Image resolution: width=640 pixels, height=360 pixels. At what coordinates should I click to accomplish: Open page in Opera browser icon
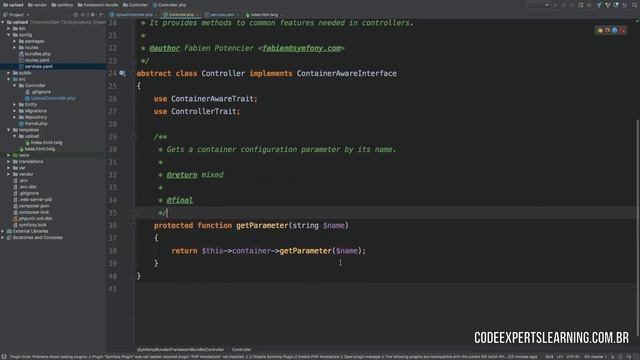(x=622, y=30)
